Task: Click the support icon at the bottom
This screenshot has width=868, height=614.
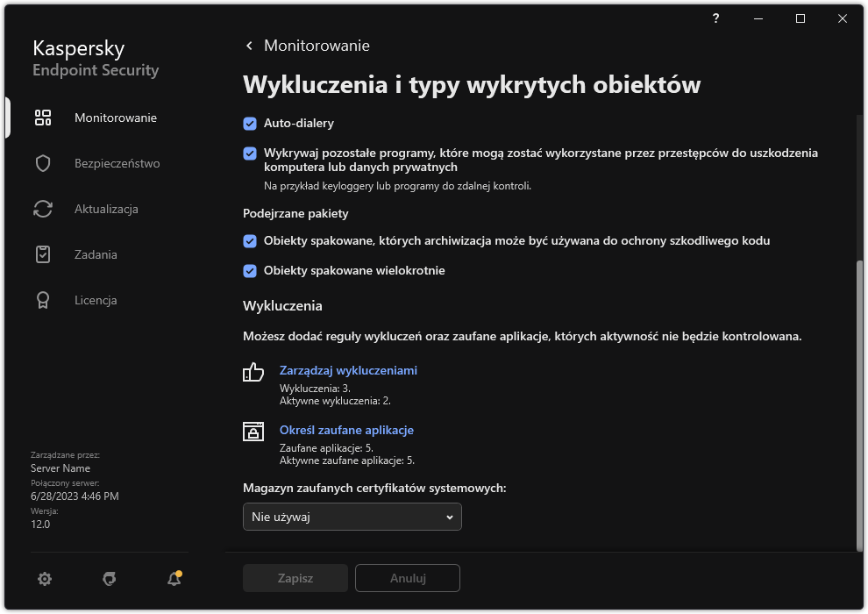Action: coord(109,579)
